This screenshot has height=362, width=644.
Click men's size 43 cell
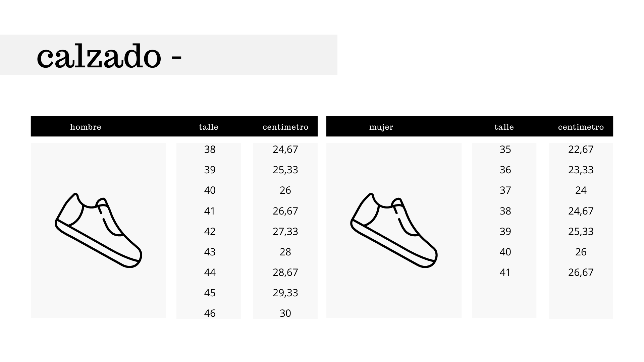(210, 252)
